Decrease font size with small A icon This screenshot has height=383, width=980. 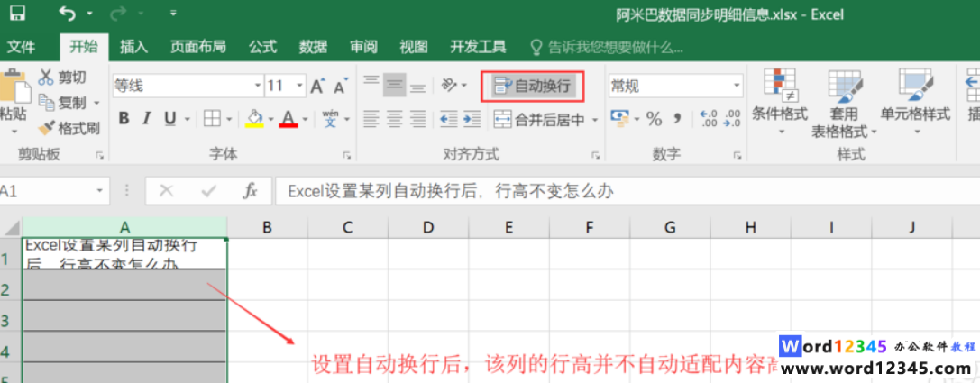pyautogui.click(x=341, y=87)
